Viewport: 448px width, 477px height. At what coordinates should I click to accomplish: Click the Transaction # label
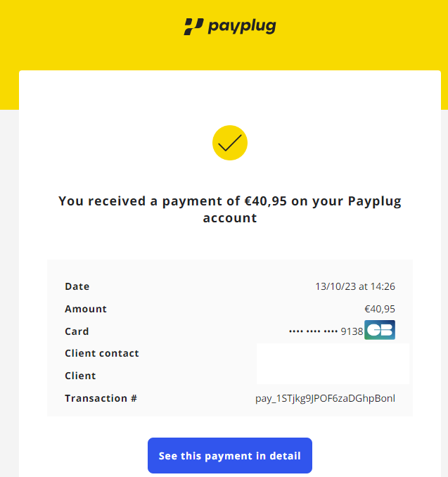101,398
